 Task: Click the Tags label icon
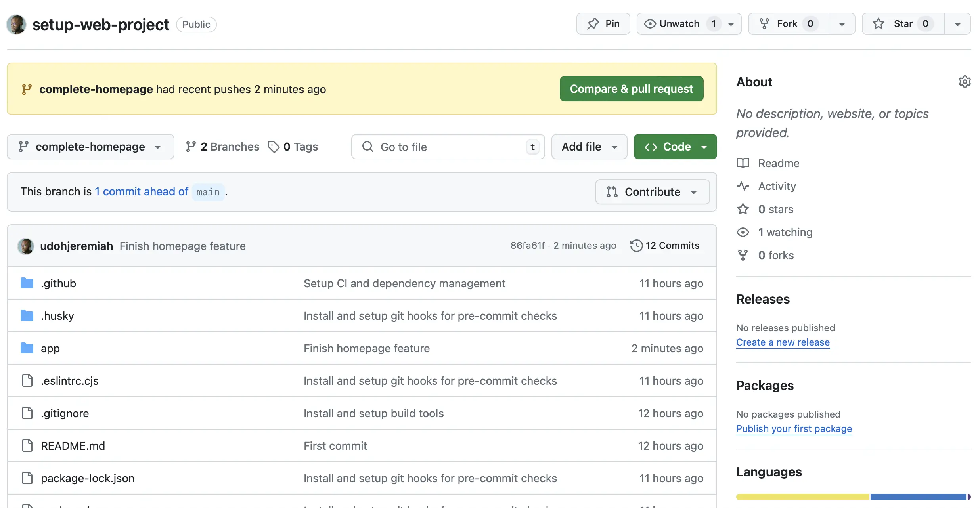point(274,147)
